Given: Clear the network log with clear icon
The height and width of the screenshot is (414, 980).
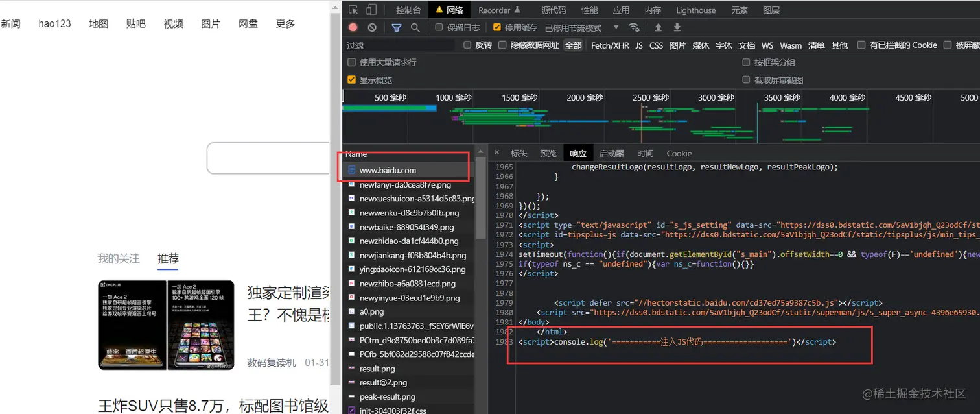Looking at the screenshot, I should pos(372,27).
